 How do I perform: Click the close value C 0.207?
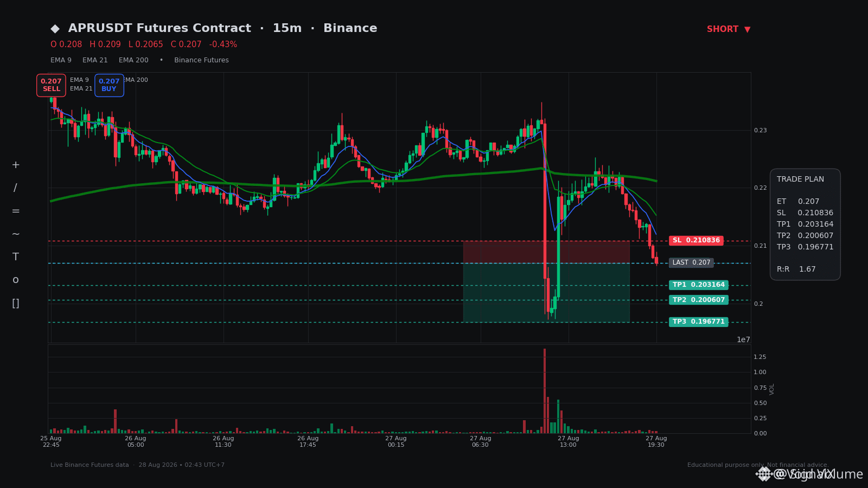[x=186, y=44]
